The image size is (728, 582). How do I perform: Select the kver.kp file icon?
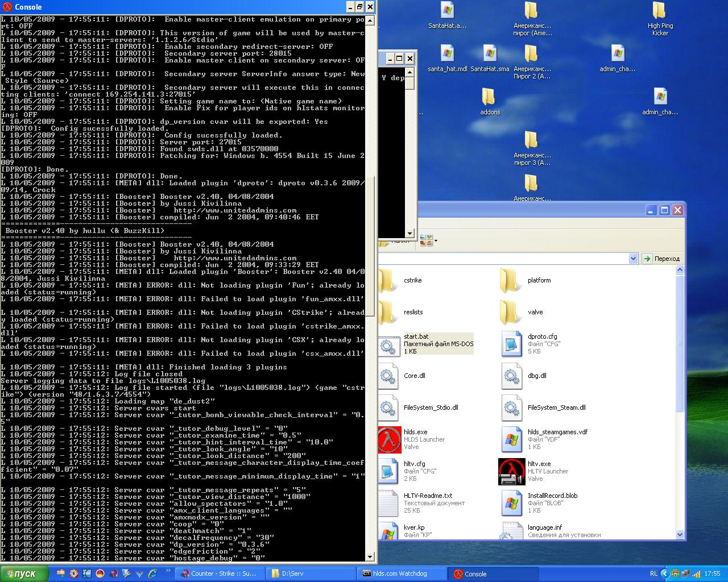coord(389,531)
